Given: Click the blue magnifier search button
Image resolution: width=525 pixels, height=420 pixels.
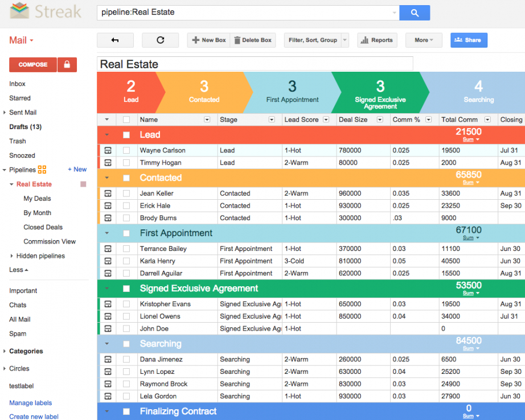Looking at the screenshot, I should click(415, 13).
